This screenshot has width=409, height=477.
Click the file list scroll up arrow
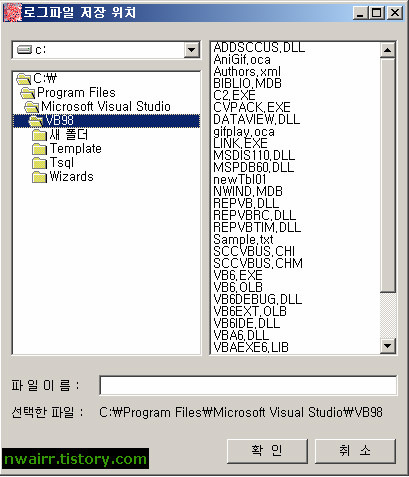coord(387,50)
